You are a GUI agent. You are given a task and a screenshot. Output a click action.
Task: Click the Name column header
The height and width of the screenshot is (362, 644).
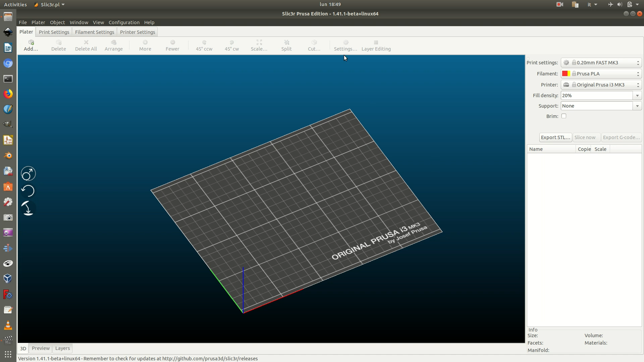(x=551, y=149)
